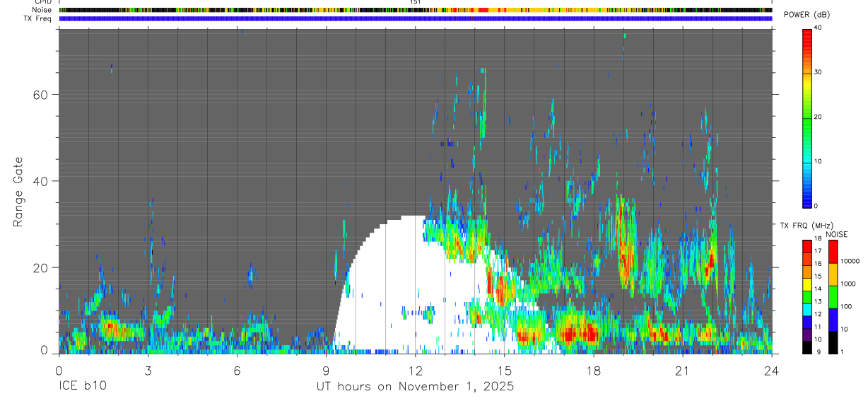
Task: Click x-axis tick label 12
Action: pyautogui.click(x=415, y=371)
